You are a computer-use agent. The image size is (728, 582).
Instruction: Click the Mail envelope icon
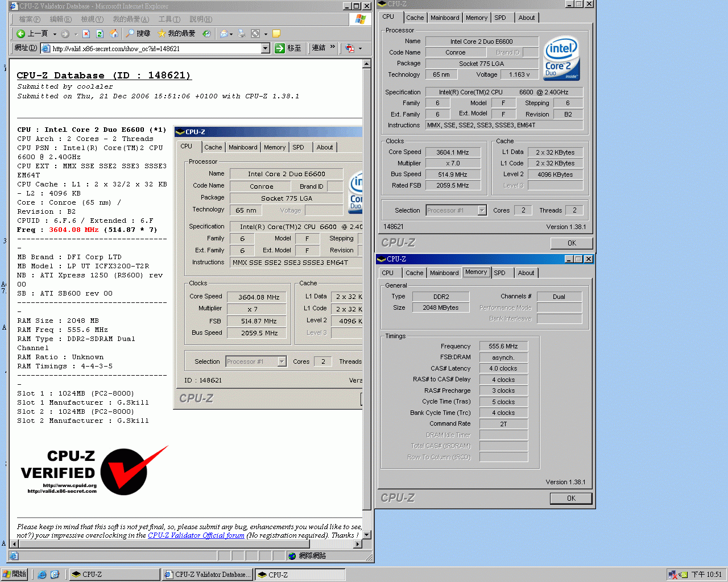pos(224,34)
